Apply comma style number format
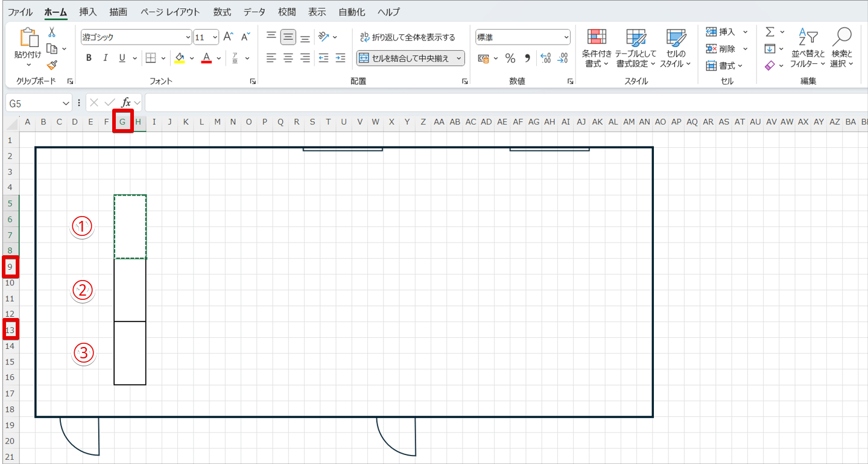 pyautogui.click(x=527, y=58)
